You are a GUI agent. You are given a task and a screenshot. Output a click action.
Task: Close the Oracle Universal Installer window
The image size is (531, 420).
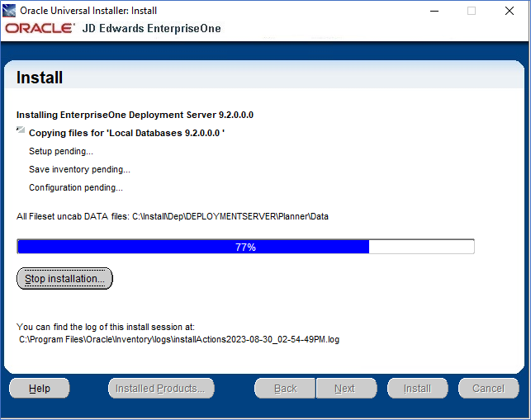click(510, 11)
